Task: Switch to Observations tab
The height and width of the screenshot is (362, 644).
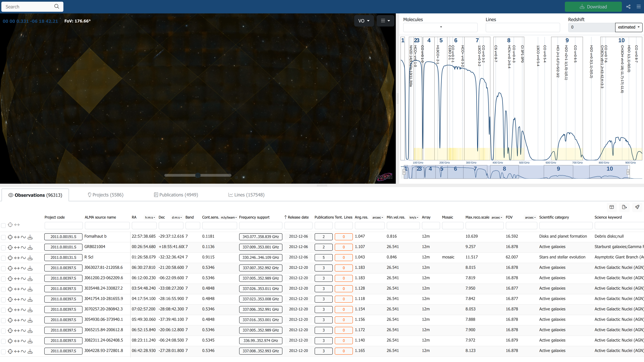Action: pos(35,195)
